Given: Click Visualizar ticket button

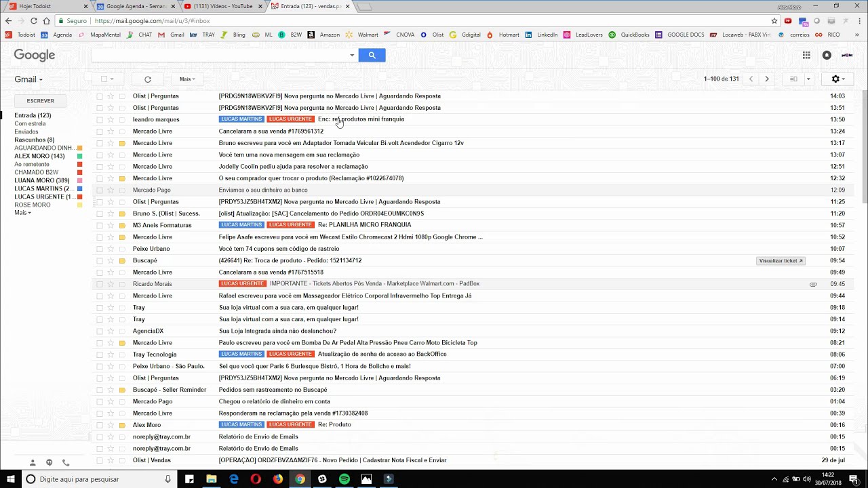Looking at the screenshot, I should pyautogui.click(x=781, y=260).
